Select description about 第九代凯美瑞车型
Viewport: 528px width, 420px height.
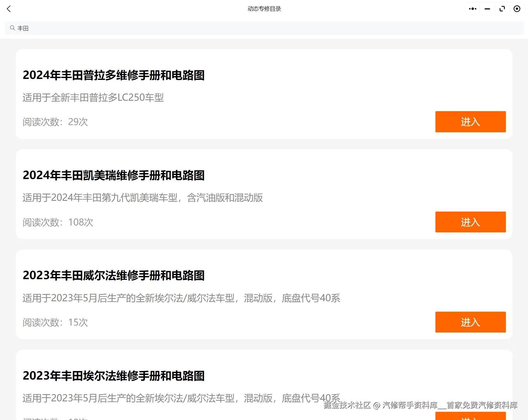tap(143, 198)
